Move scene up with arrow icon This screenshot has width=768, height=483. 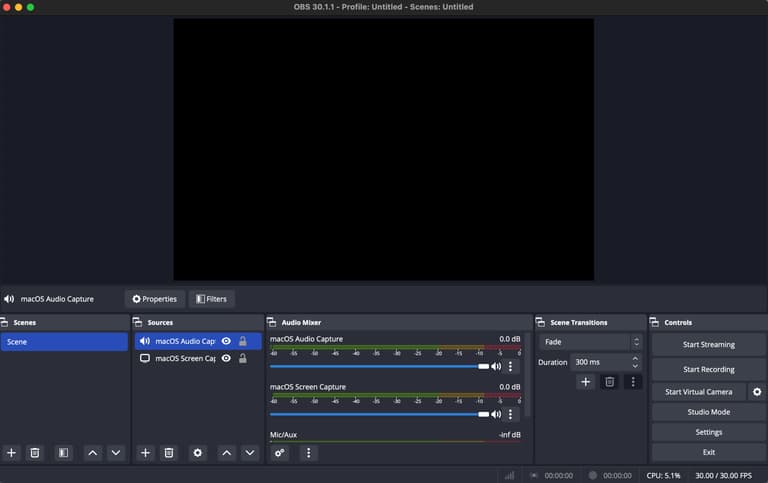pos(92,453)
